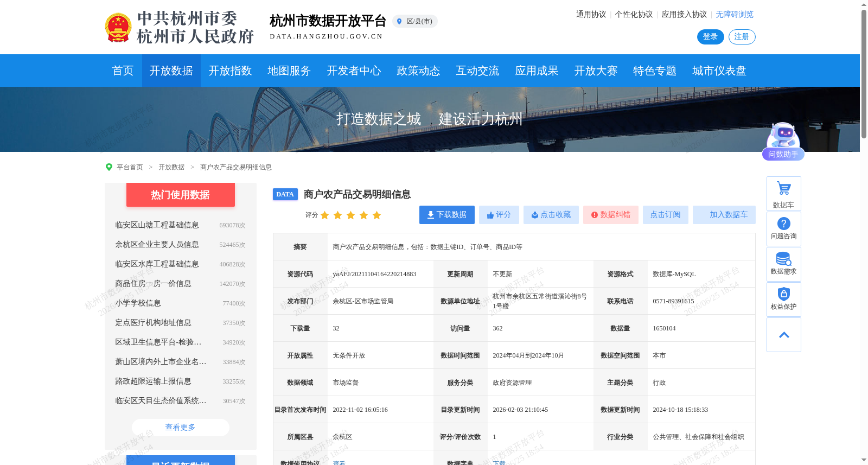Screen dimensions: 868x465
Task: Click the 登录 login button
Action: click(710, 37)
